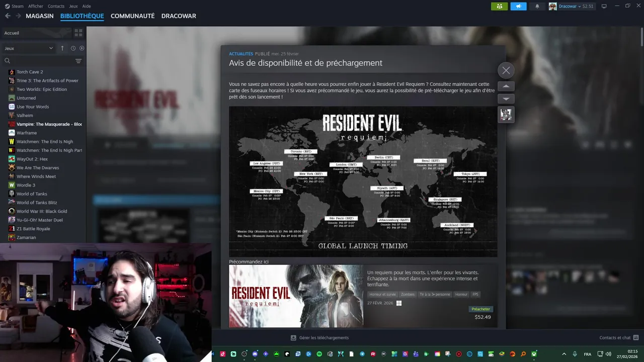Open the Resident Evil Requiem capsule image
The height and width of the screenshot is (362, 644).
tap(296, 296)
